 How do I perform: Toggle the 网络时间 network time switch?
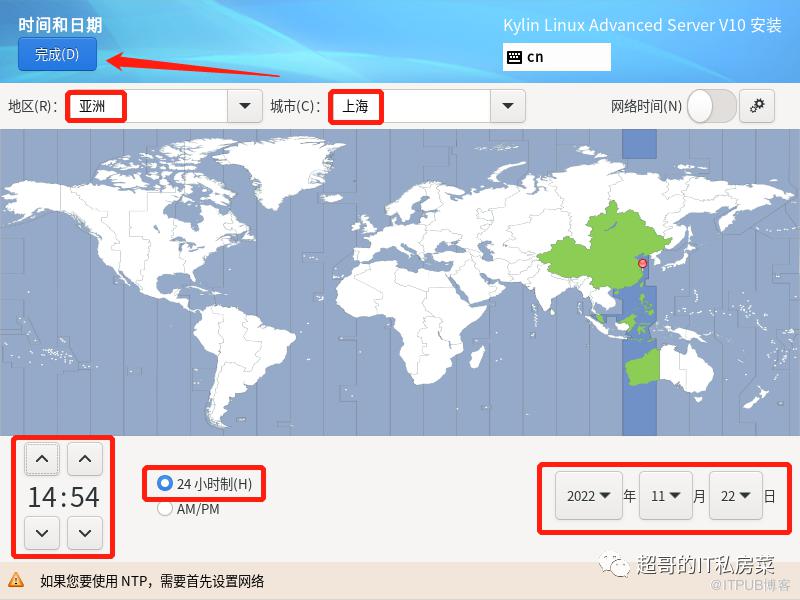[x=711, y=106]
